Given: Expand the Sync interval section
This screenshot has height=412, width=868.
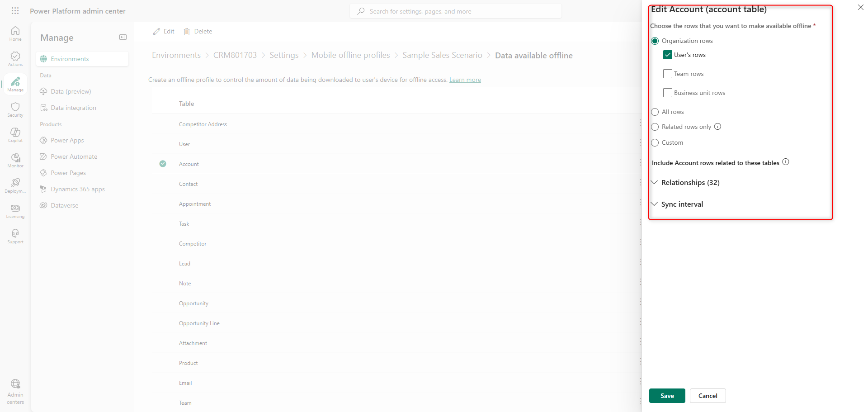Looking at the screenshot, I should click(682, 204).
